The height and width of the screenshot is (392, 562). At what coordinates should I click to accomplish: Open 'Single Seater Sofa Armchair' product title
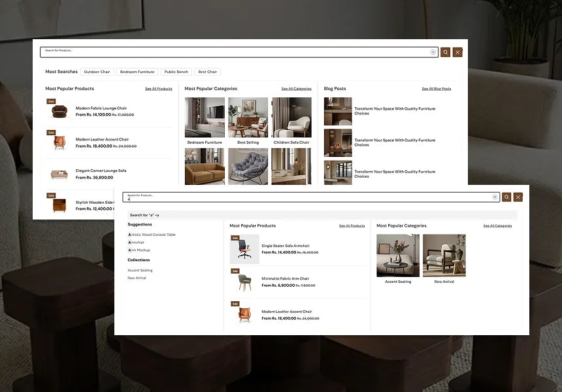tap(286, 246)
